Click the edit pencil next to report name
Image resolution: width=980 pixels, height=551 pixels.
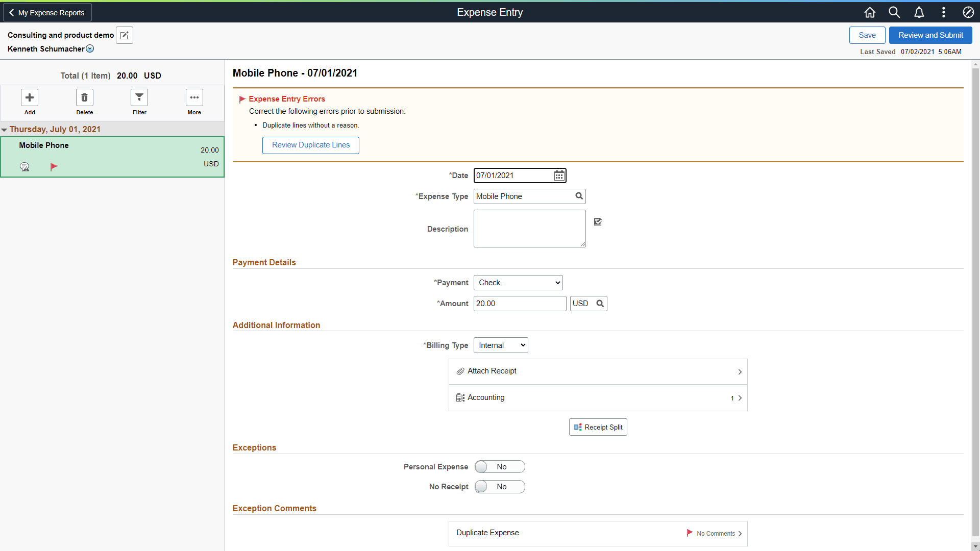(124, 35)
